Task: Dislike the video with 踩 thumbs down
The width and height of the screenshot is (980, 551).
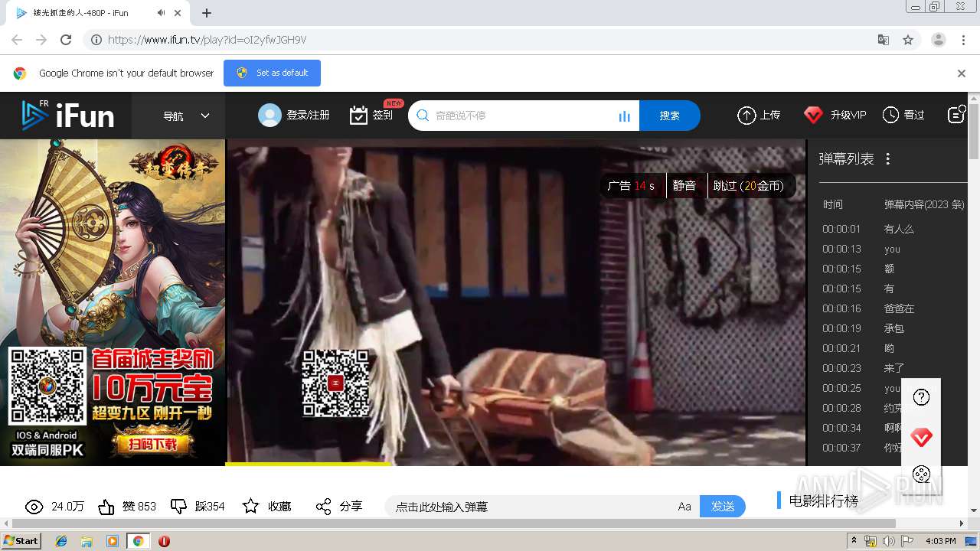Action: point(178,507)
